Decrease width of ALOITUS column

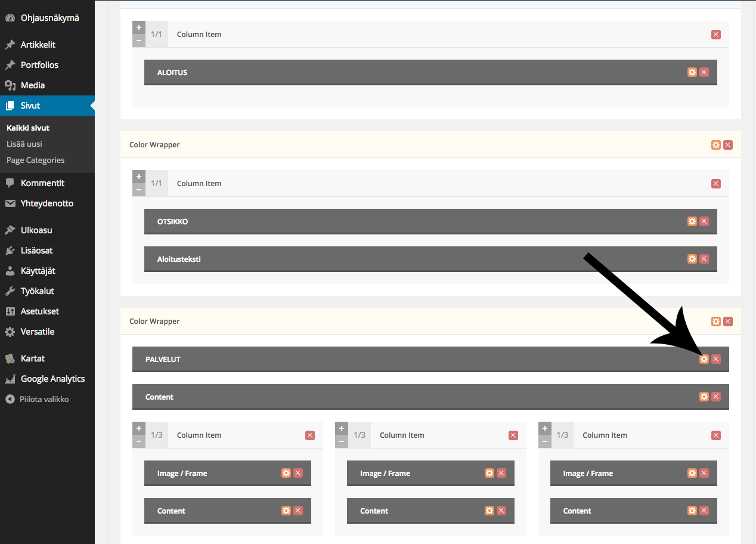tap(138, 41)
